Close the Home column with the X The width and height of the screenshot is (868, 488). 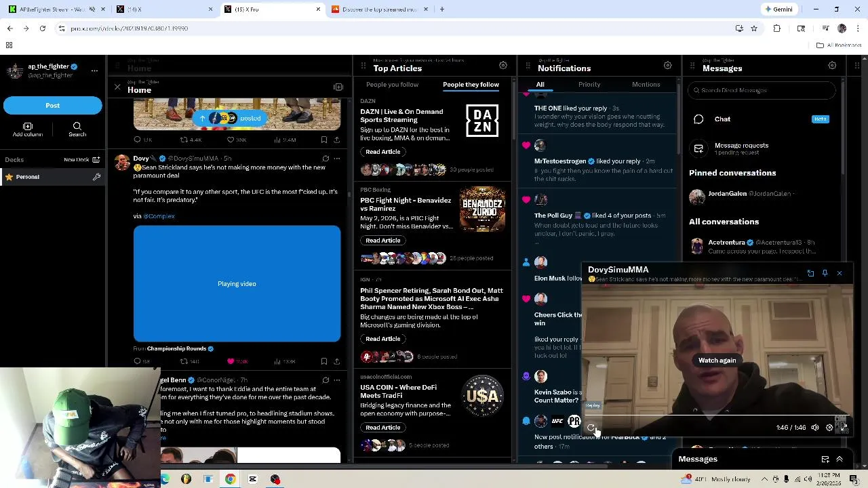(x=117, y=87)
